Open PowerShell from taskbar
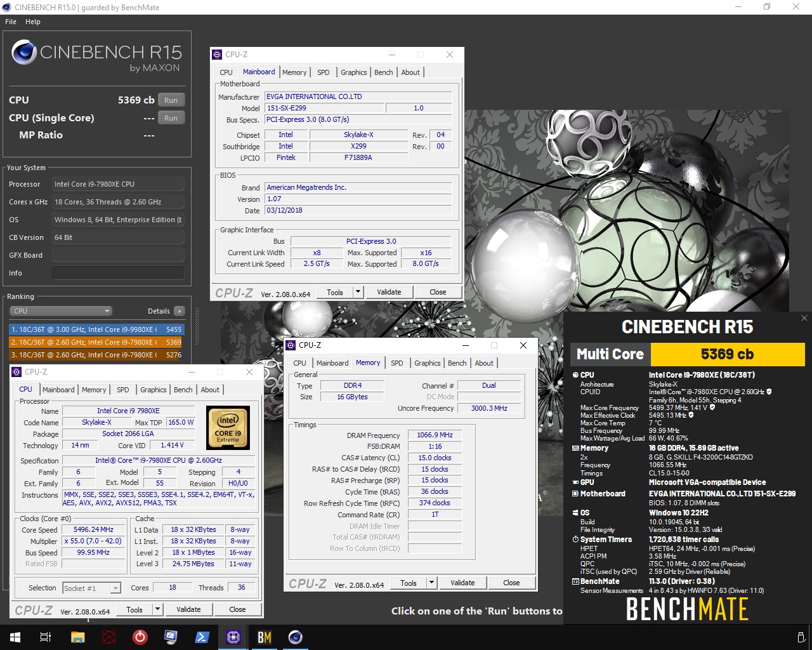Viewport: 812px width, 650px height. 202,637
